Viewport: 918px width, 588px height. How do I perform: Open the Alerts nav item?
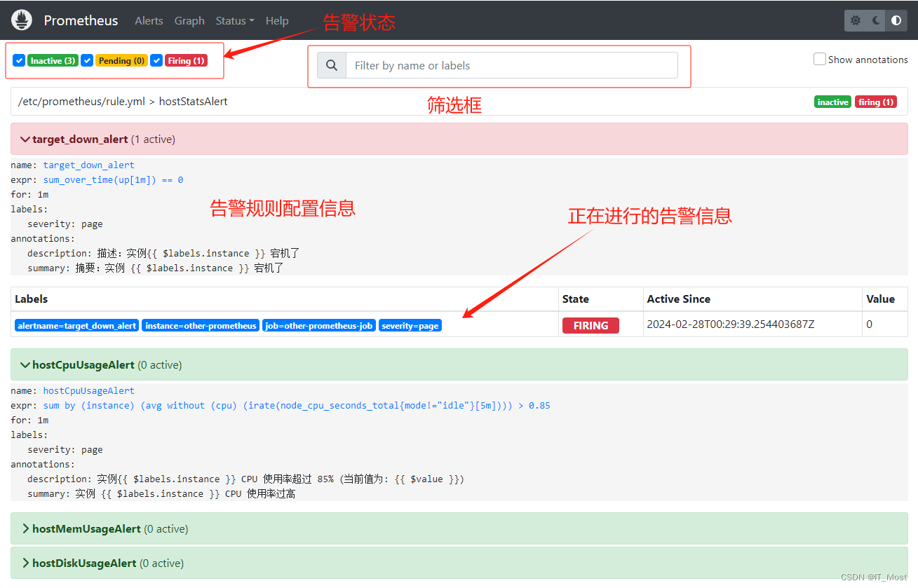pos(149,20)
